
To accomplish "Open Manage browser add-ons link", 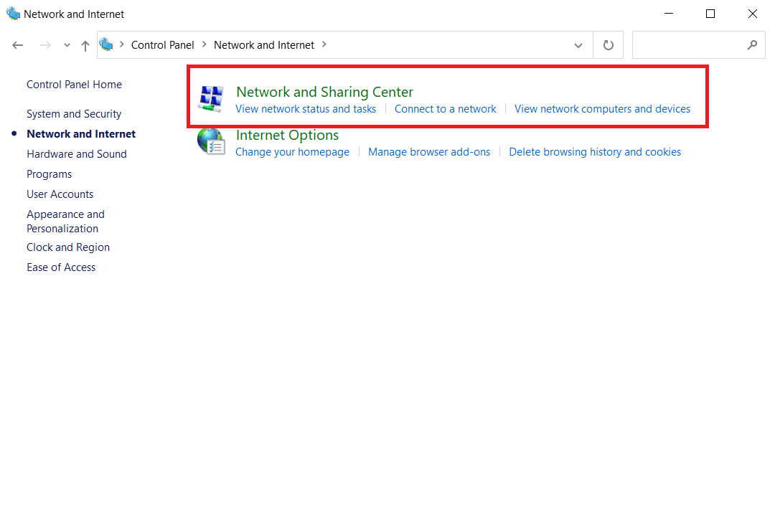I will [x=429, y=152].
